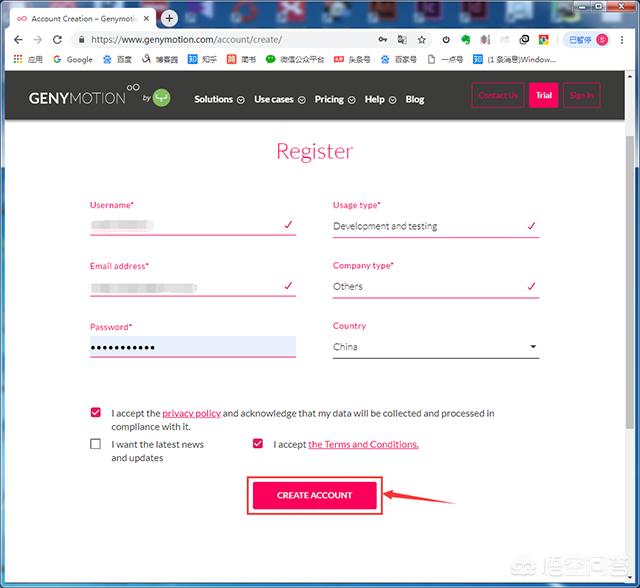Expand the Solutions menu
640x588 pixels.
(x=219, y=100)
